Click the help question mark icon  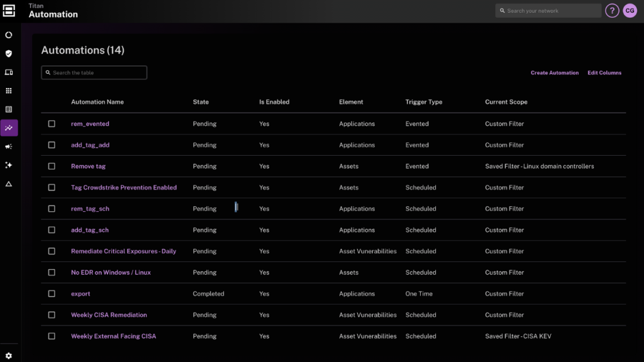pyautogui.click(x=612, y=11)
